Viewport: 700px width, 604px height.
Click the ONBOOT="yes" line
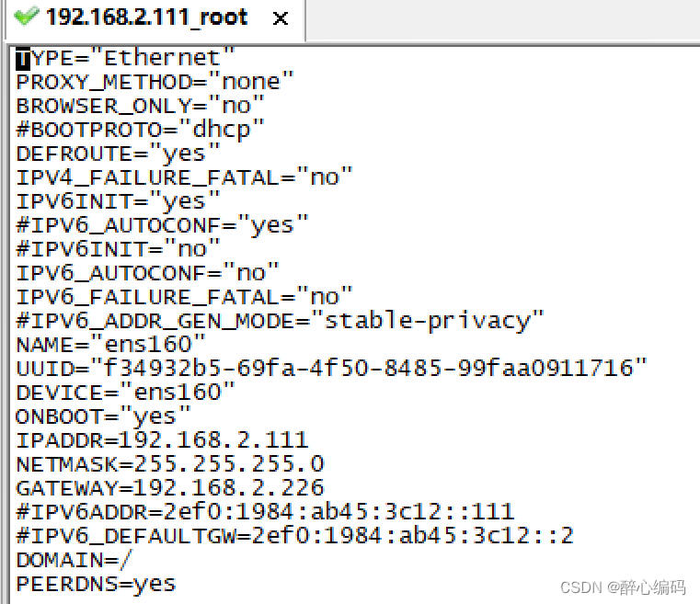103,416
